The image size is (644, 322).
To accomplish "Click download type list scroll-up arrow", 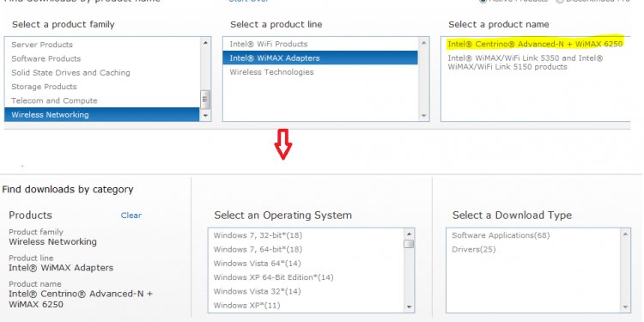I will pos(625,234).
